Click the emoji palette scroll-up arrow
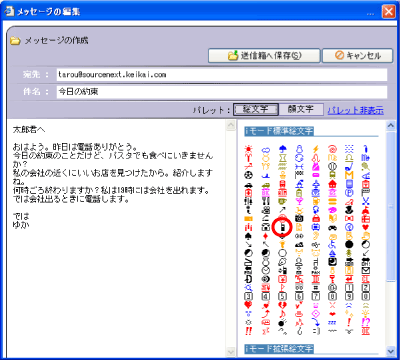This screenshot has width=400, height=360. click(391, 126)
